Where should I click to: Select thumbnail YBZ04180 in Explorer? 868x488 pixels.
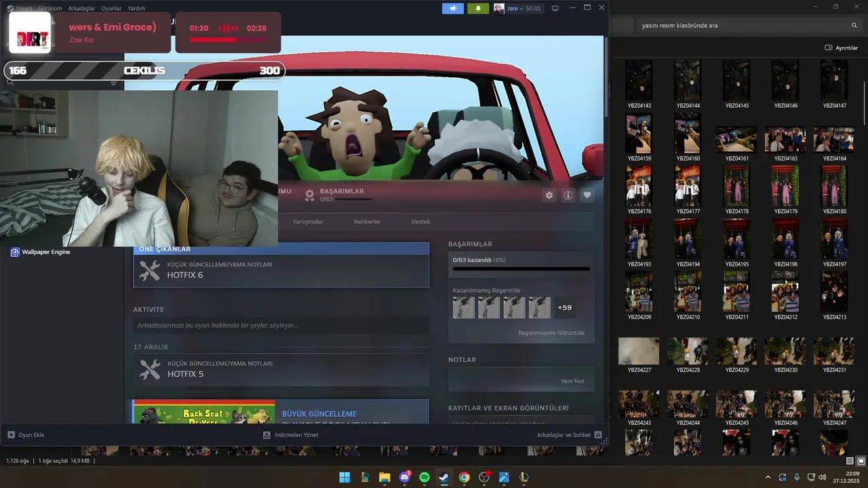pyautogui.click(x=834, y=190)
